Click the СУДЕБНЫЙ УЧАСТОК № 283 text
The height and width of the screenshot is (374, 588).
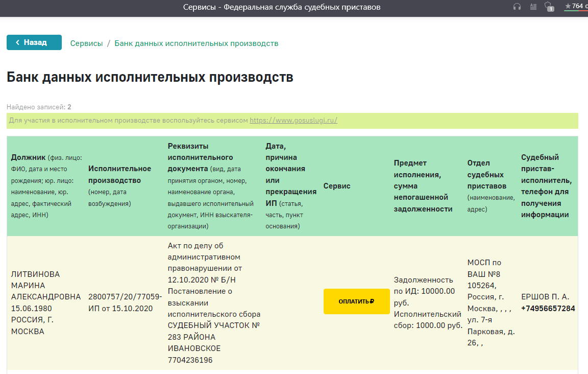coord(214,331)
